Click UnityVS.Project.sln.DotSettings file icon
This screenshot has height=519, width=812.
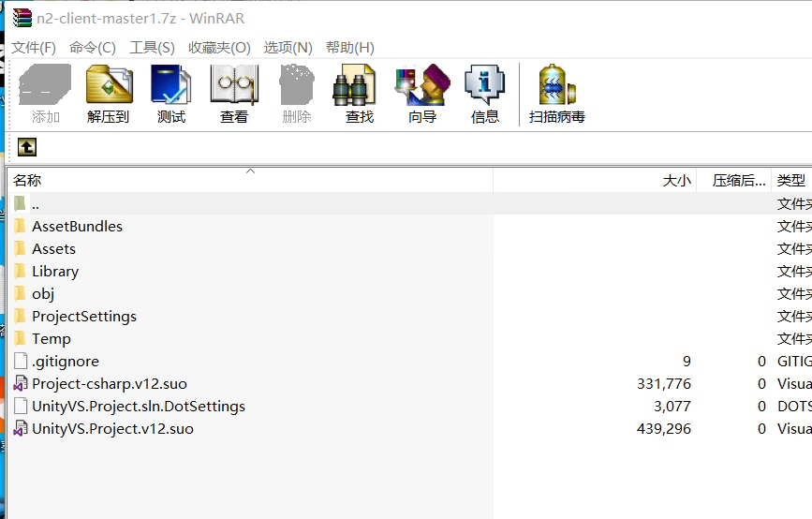21,406
